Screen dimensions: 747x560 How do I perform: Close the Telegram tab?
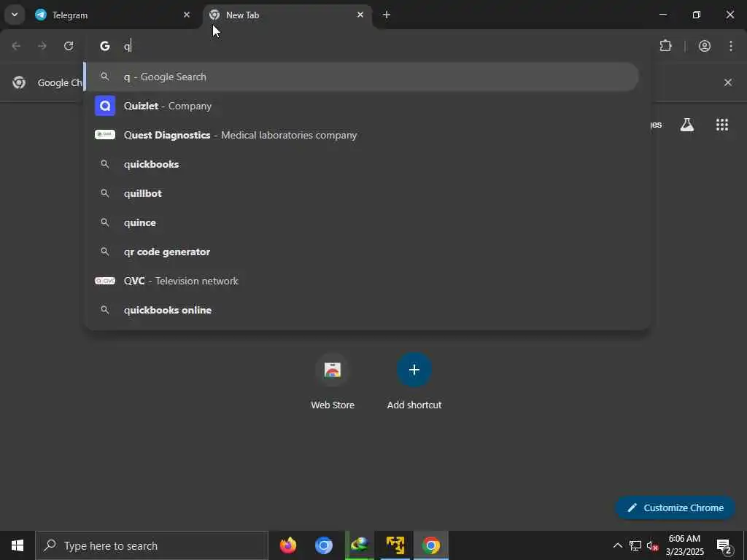(187, 15)
